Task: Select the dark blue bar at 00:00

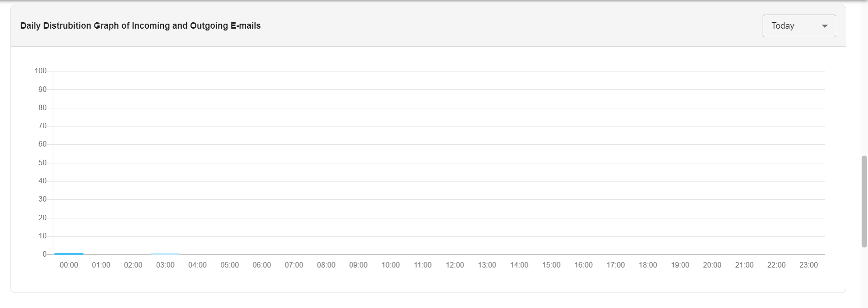Action: tap(69, 253)
